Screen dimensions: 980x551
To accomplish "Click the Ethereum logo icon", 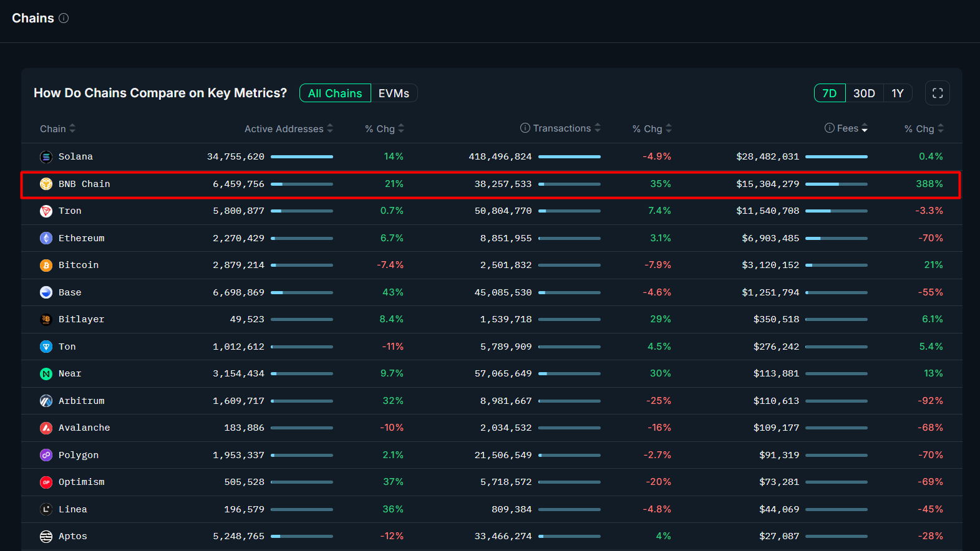I will [x=46, y=238].
